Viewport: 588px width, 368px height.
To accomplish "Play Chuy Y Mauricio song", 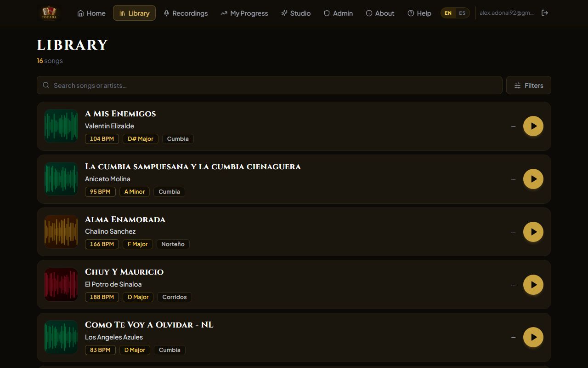I will click(x=533, y=285).
